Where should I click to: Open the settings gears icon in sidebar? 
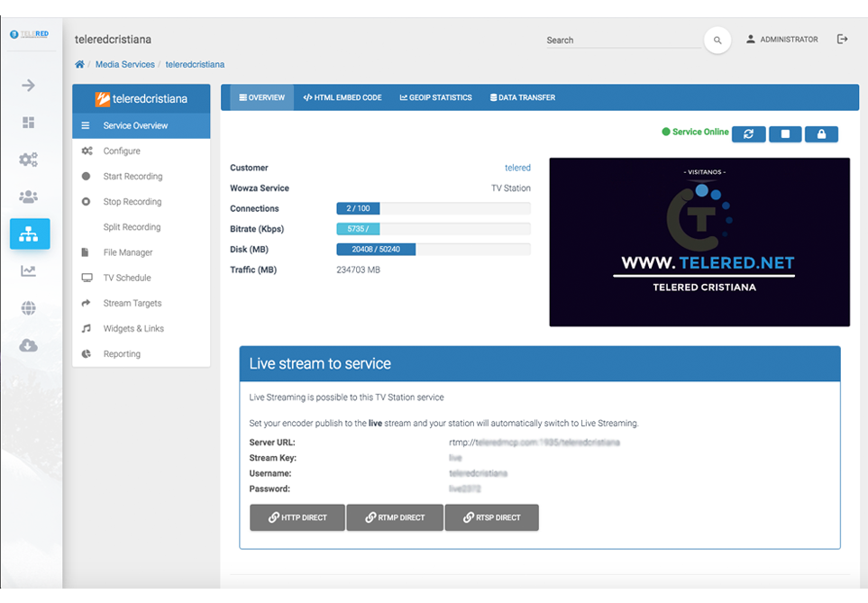click(28, 160)
